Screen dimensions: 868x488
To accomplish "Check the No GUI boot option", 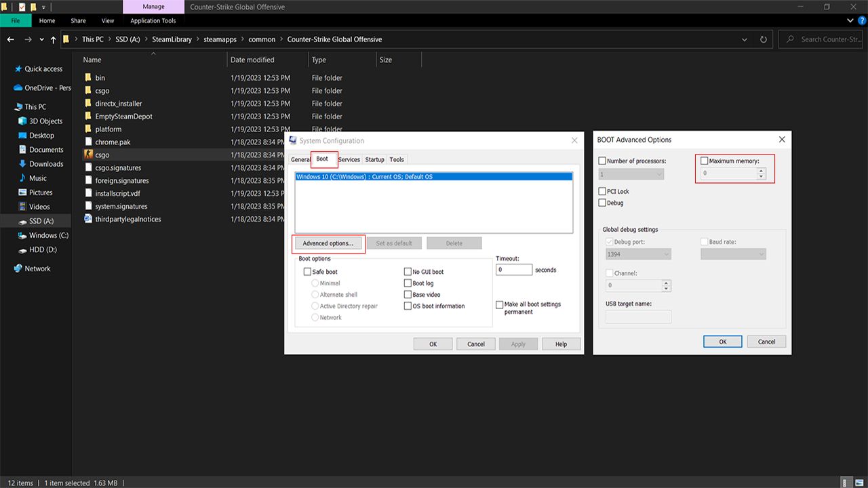I will 408,271.
